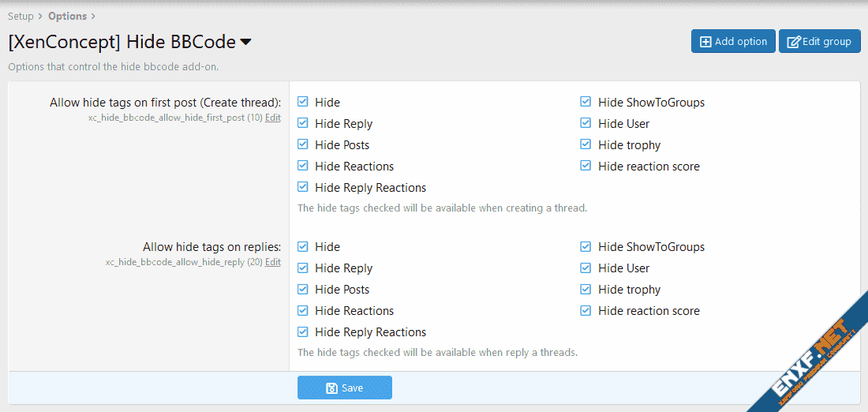
Task: Click Edit link for allow_hide_first_post option
Action: coord(272,118)
